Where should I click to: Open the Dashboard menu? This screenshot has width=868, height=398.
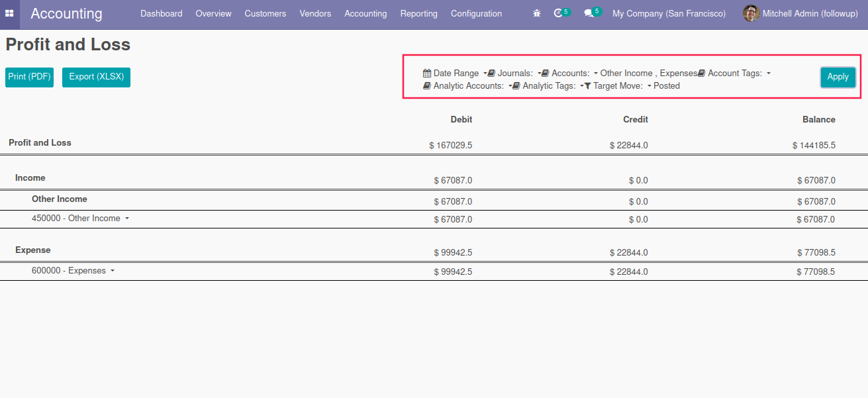click(162, 13)
